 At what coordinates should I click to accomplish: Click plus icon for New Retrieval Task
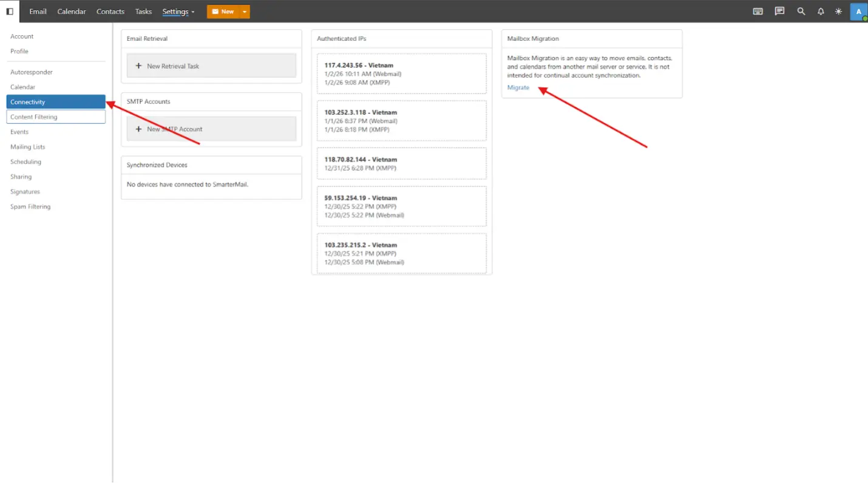click(x=138, y=66)
